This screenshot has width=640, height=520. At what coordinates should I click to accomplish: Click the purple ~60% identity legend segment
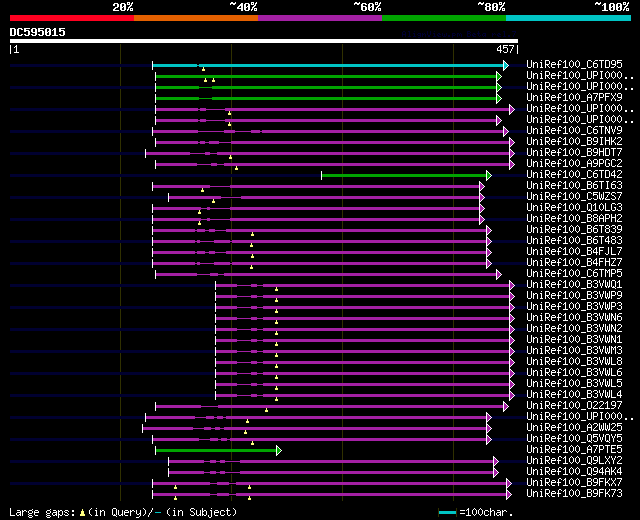point(320,18)
